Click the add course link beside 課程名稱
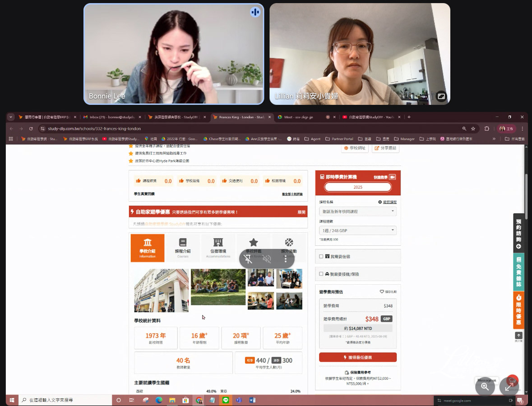This screenshot has width=532, height=406. tap(388, 202)
